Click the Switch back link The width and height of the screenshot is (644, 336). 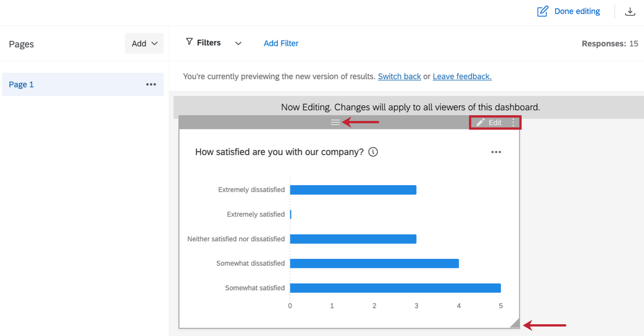tap(399, 76)
